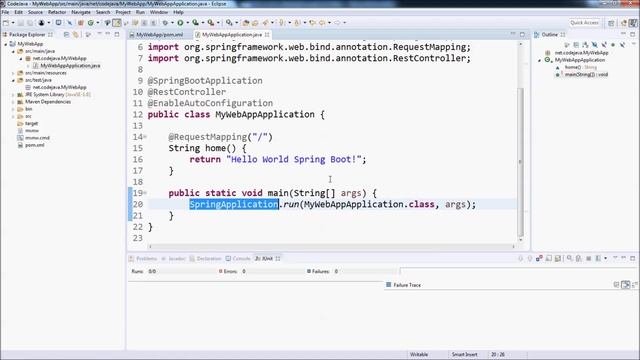Collapse the MyWebApp project node
The width and height of the screenshot is (640, 360).
(x=6, y=44)
